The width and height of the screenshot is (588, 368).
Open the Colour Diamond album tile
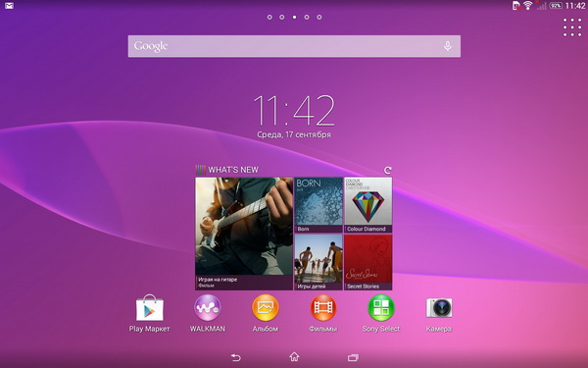(368, 205)
